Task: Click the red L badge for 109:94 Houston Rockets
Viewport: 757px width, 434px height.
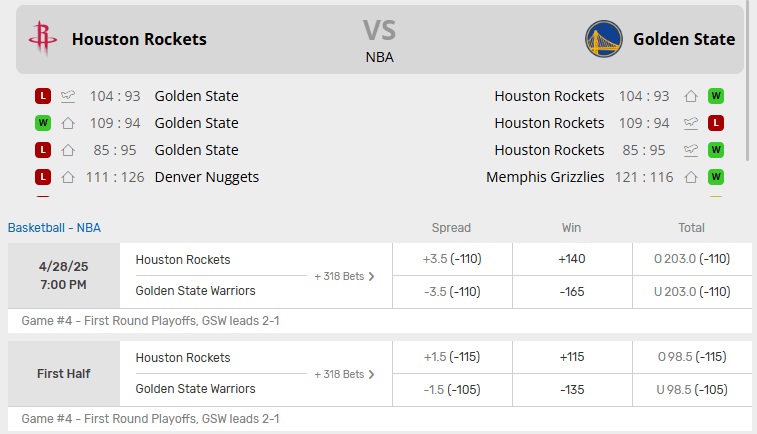Action: [716, 123]
